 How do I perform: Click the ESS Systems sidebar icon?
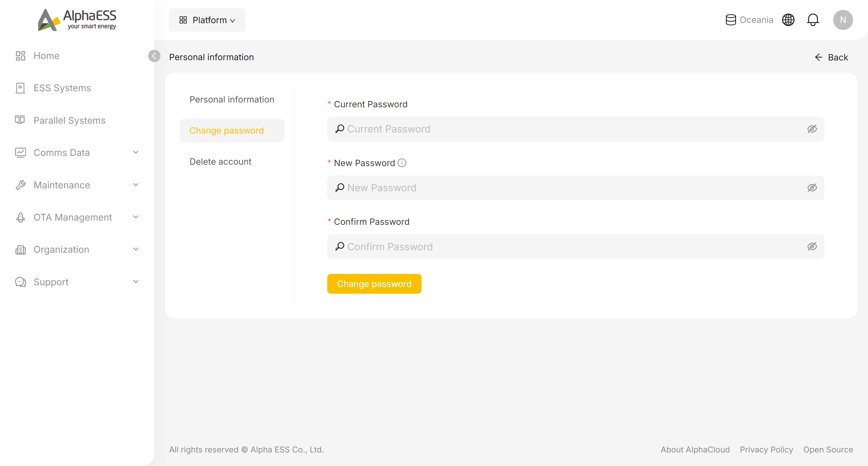[20, 88]
